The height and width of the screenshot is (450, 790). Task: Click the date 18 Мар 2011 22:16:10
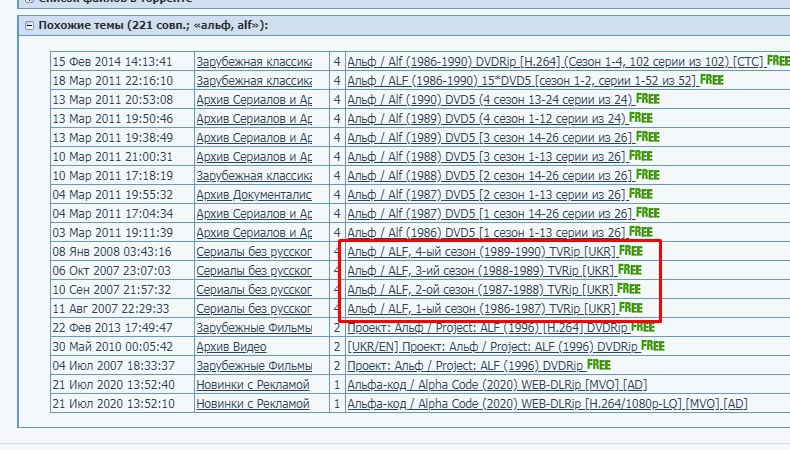[x=112, y=81]
